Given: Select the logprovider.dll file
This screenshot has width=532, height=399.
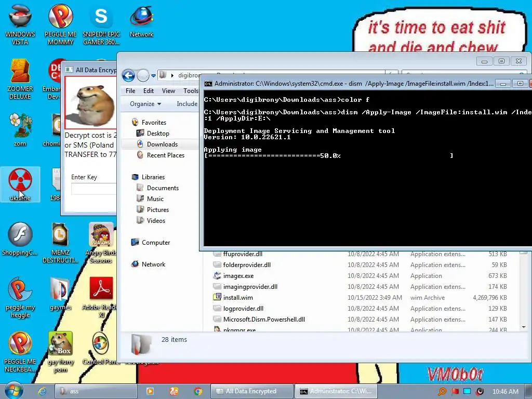Looking at the screenshot, I should pyautogui.click(x=243, y=309).
